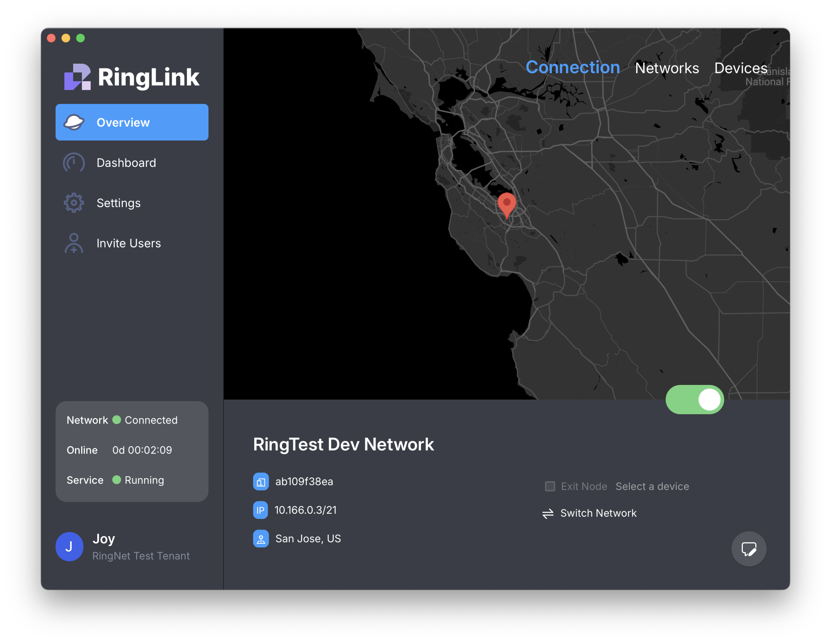Maximize the window with green button
Viewport: 831px width, 644px height.
click(80, 38)
